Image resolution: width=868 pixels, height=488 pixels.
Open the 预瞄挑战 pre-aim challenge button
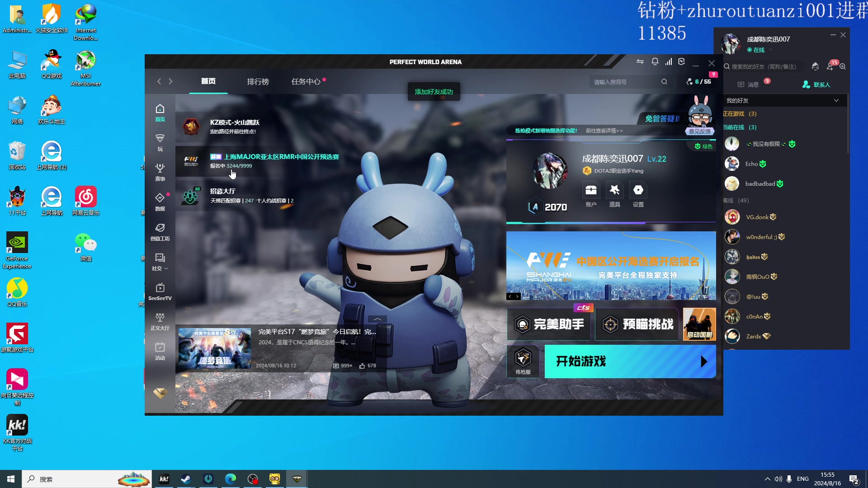tap(637, 324)
